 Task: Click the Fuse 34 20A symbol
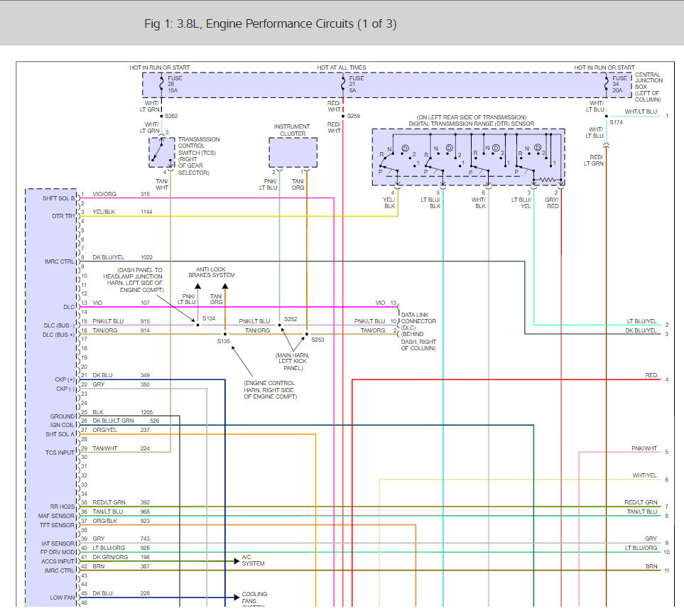pos(606,84)
